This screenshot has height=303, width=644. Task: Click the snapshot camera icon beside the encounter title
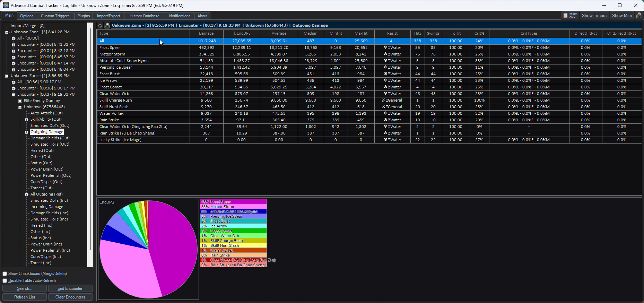(x=107, y=26)
